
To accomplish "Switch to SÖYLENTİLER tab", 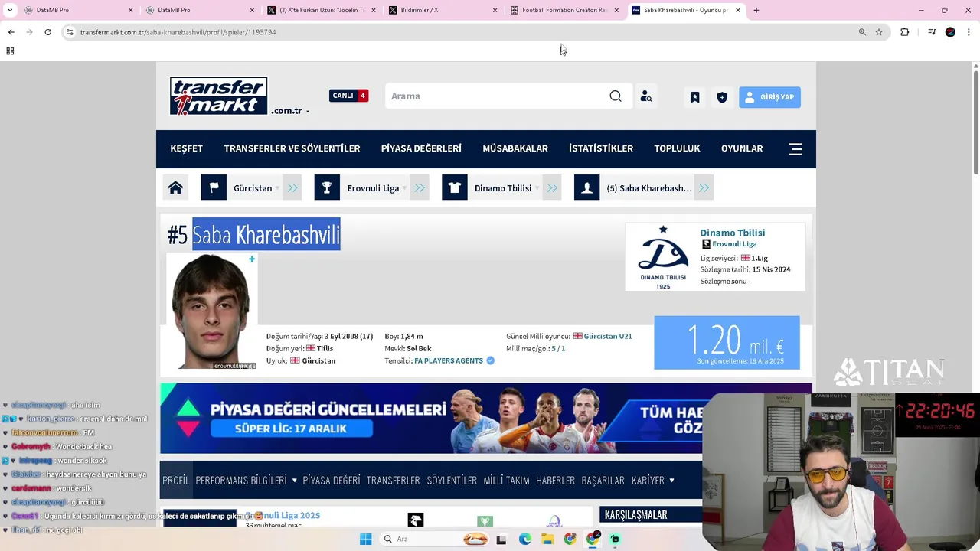I will tap(452, 481).
